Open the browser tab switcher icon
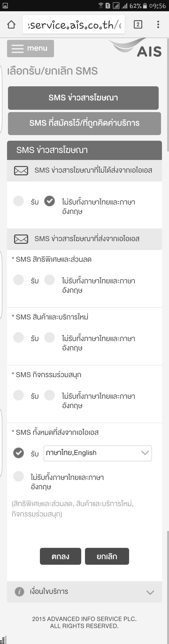This screenshot has height=644, width=169. 138,25
